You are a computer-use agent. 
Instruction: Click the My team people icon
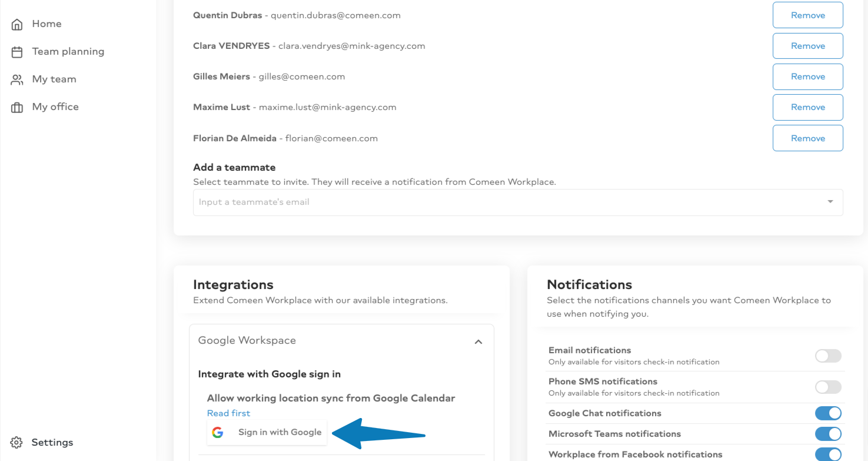(17, 79)
